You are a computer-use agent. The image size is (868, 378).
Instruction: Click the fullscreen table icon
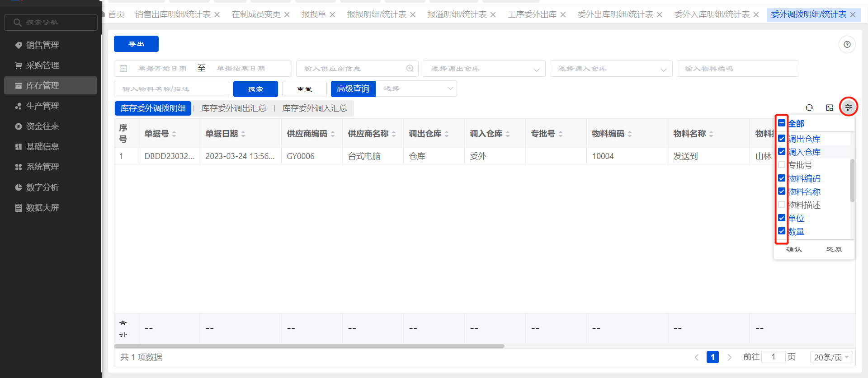click(x=830, y=107)
